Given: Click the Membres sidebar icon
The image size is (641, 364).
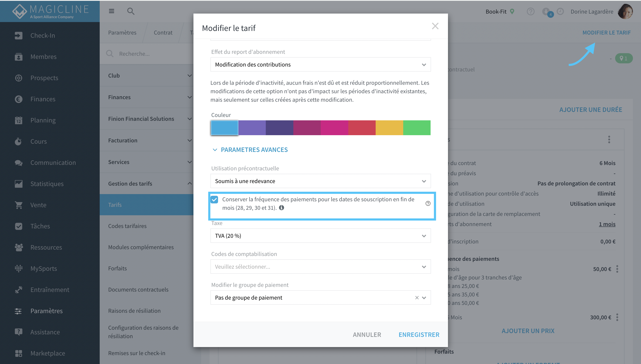Looking at the screenshot, I should tap(18, 57).
